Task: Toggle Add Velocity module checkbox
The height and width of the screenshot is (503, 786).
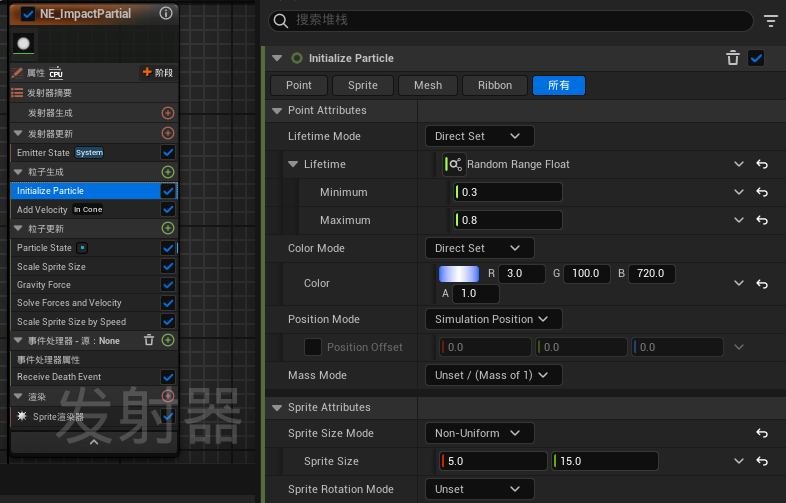Action: tap(168, 209)
